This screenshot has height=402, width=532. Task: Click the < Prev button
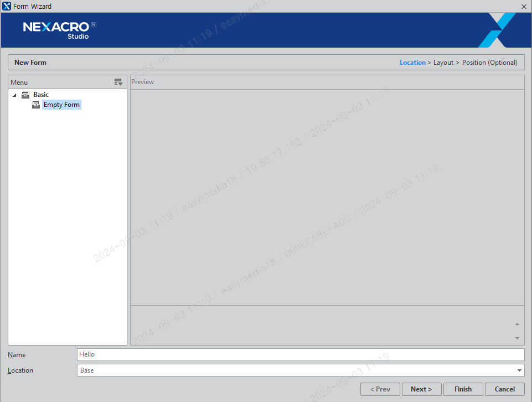coord(380,389)
